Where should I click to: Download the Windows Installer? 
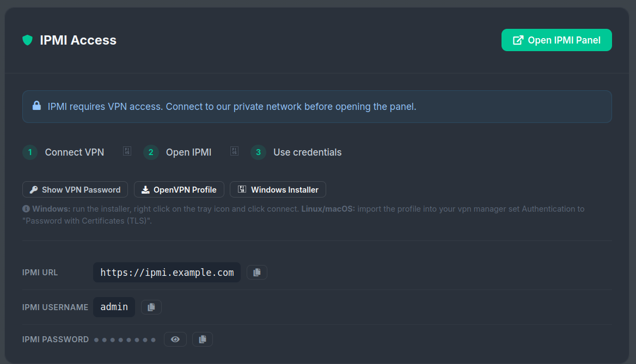pyautogui.click(x=278, y=190)
